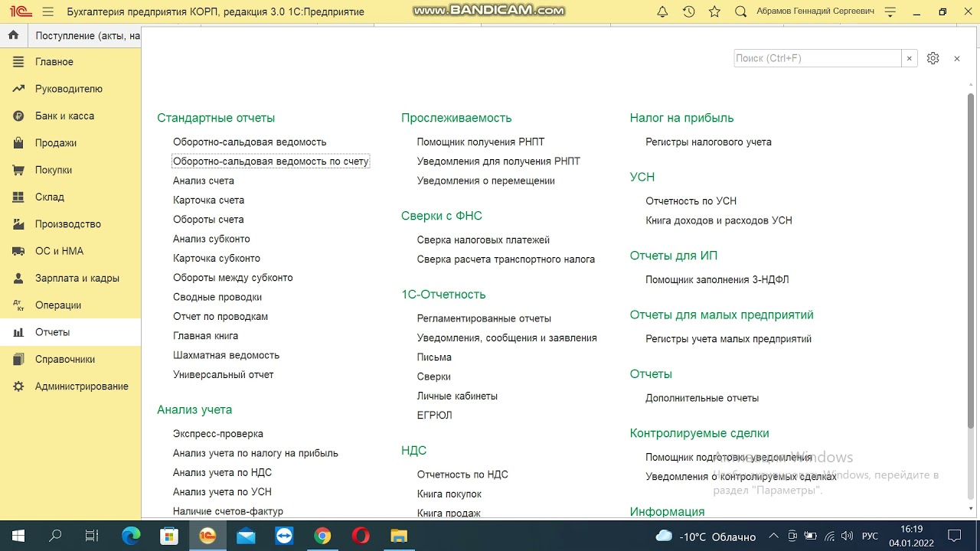Image resolution: width=980 pixels, height=551 pixels.
Task: Close the reports menu panel
Action: 956,58
